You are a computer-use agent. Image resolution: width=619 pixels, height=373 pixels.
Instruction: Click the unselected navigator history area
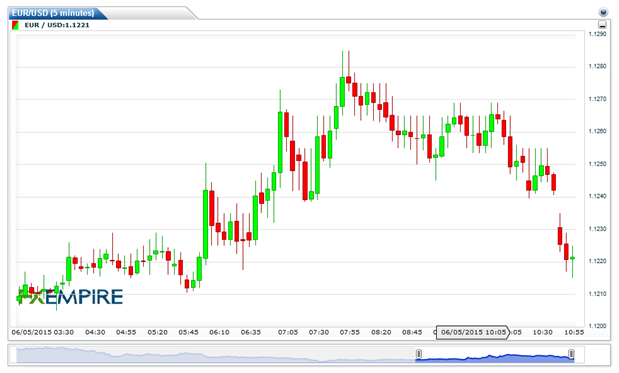click(x=216, y=354)
